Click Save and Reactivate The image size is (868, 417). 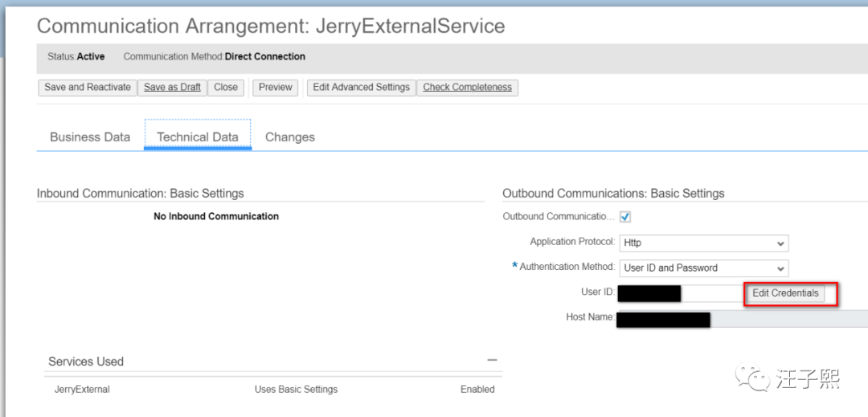88,88
